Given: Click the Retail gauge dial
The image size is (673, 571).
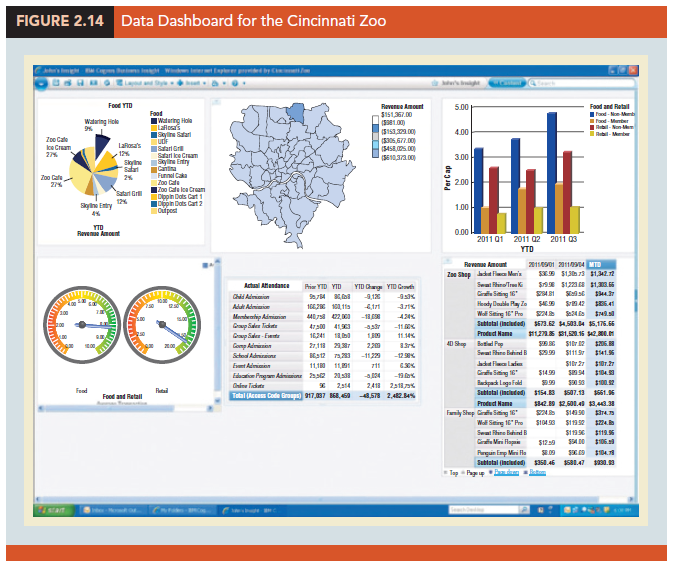Looking at the screenshot, I should coord(161,325).
